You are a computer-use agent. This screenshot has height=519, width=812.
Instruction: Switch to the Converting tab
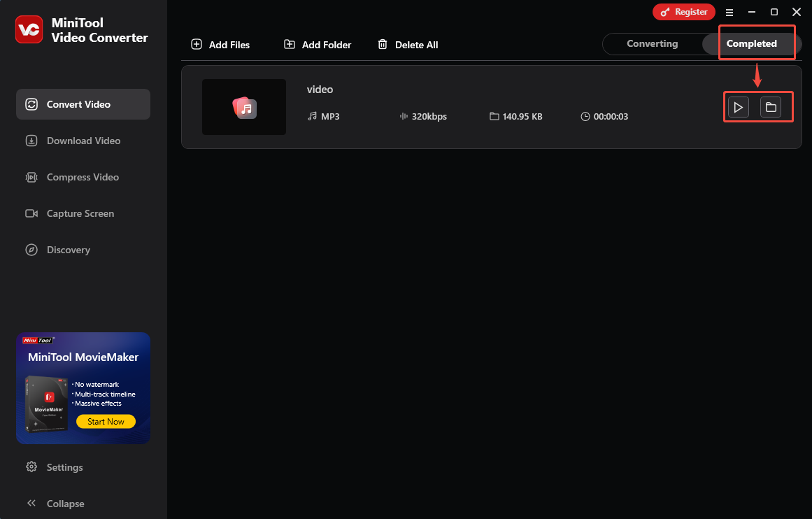coord(652,43)
